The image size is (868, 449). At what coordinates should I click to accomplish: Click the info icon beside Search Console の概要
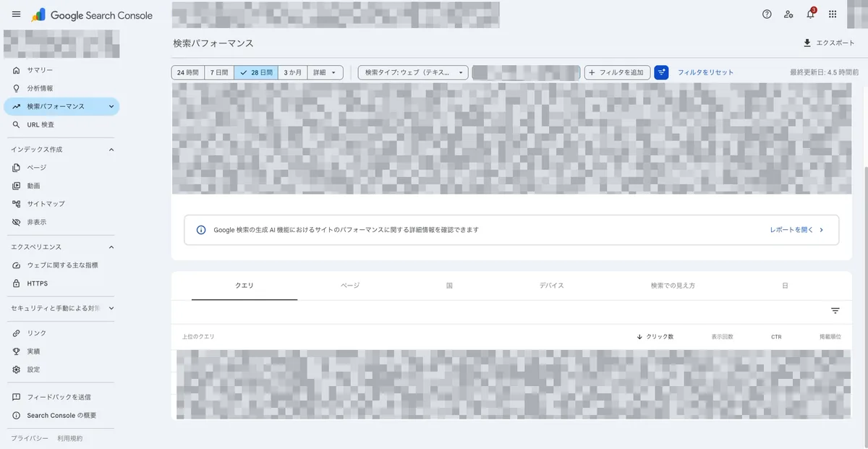coord(16,416)
